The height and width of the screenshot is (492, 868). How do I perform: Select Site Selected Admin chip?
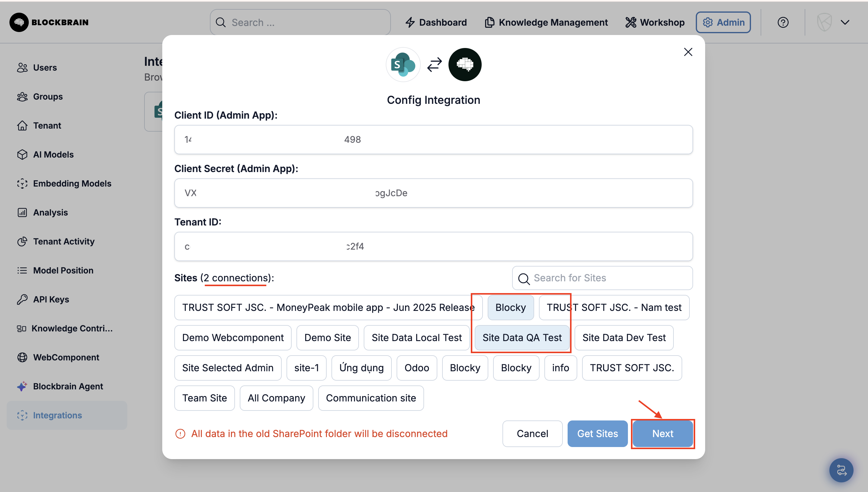(x=228, y=368)
